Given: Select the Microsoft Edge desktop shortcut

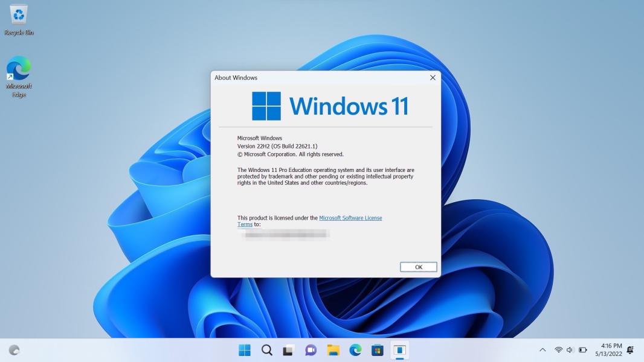Looking at the screenshot, I should tap(19, 75).
